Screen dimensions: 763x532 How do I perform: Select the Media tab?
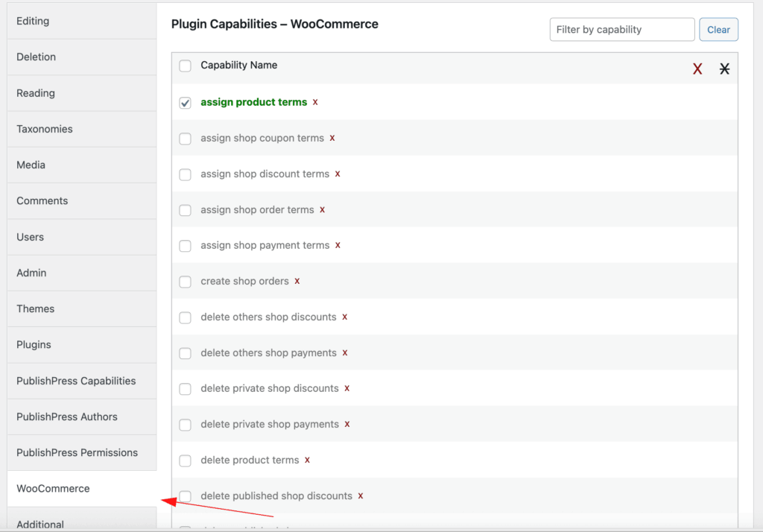82,165
